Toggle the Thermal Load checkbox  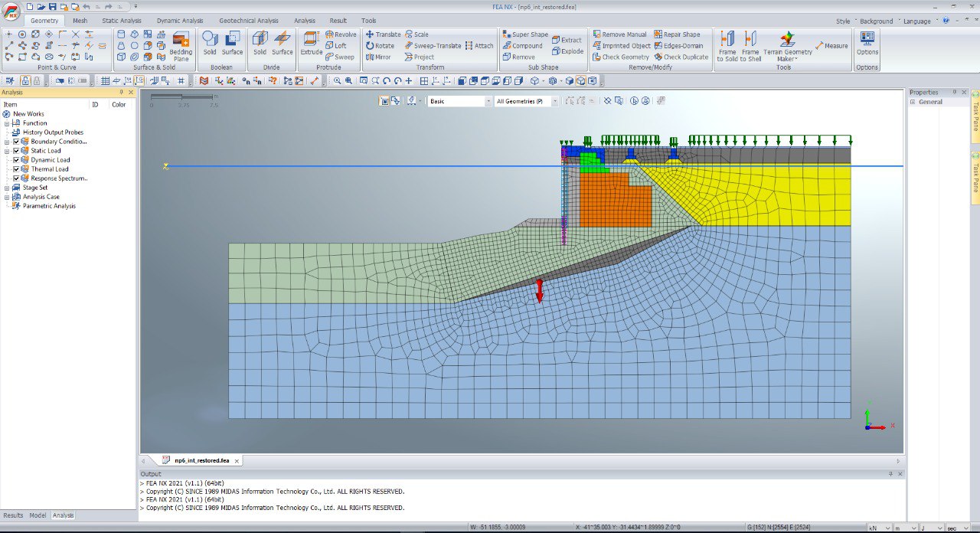click(x=16, y=169)
